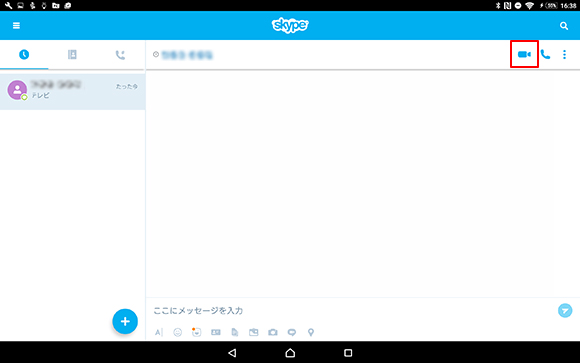Open the speech bubble SMS icon

point(292,332)
